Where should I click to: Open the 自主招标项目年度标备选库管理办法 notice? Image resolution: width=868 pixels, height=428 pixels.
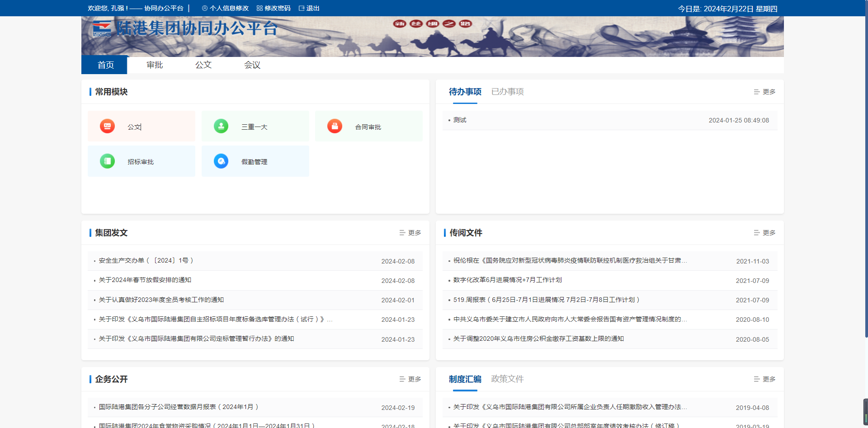click(x=216, y=320)
